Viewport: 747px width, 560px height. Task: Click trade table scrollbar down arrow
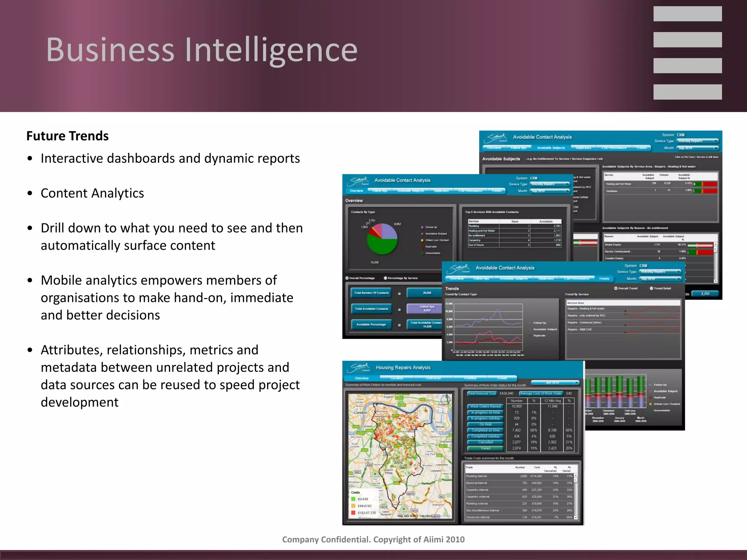pos(576,517)
